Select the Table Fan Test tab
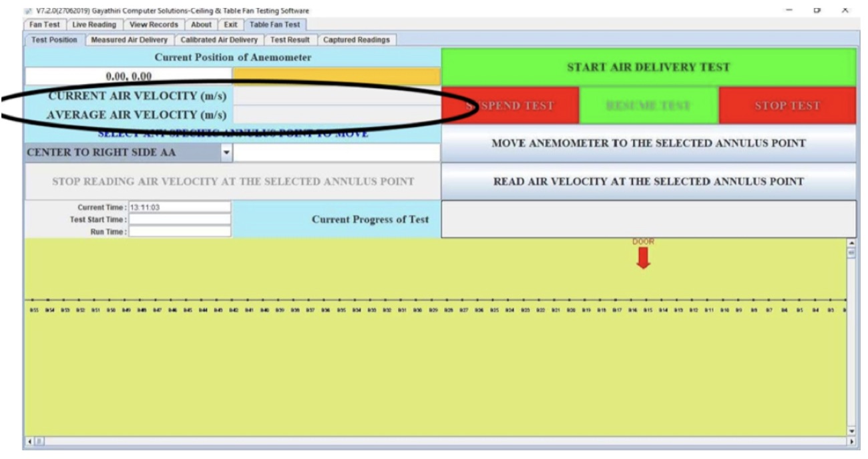Image resolution: width=868 pixels, height=459 pixels. point(274,25)
